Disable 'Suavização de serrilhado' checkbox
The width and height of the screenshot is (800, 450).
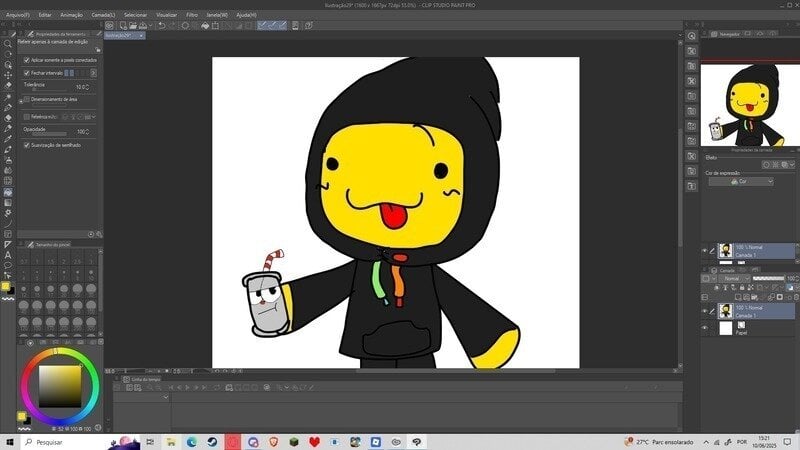(x=27, y=145)
